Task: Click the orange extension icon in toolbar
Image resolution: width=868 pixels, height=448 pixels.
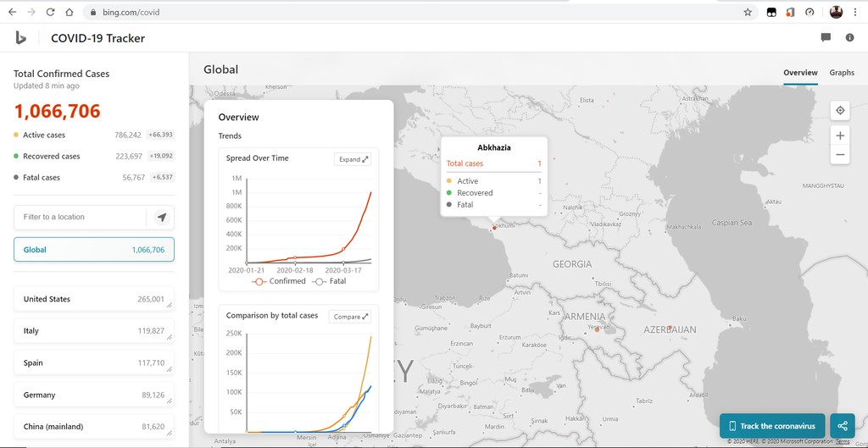Action: 790,12
